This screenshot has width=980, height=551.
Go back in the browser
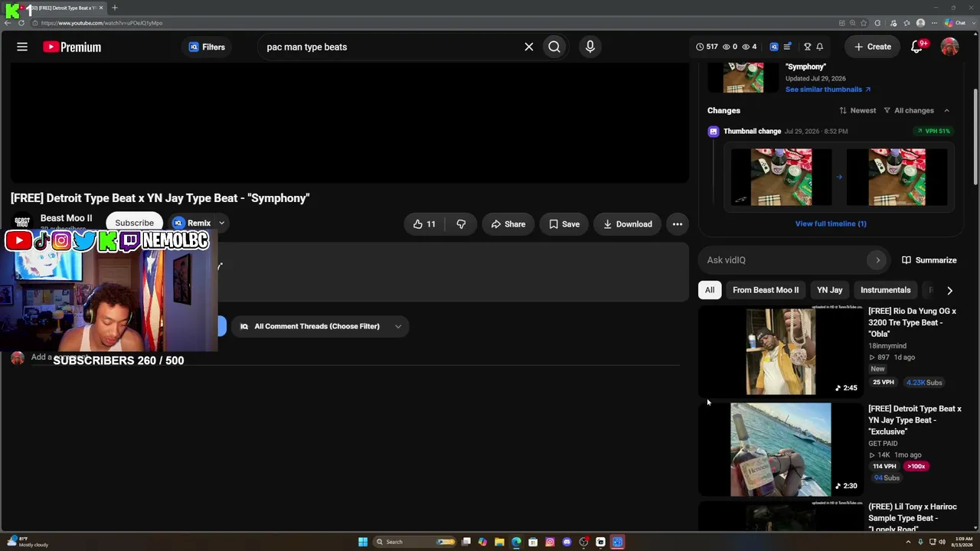(x=8, y=23)
